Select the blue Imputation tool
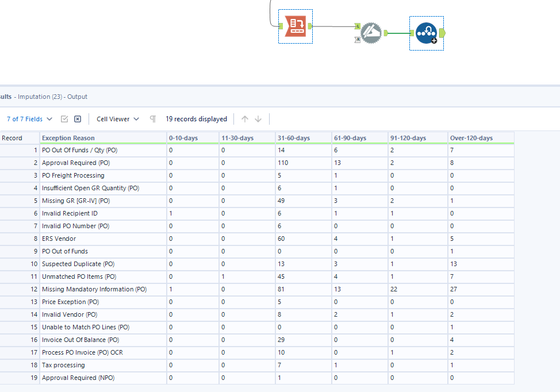Viewport: 560px width, 392px height. (426, 33)
